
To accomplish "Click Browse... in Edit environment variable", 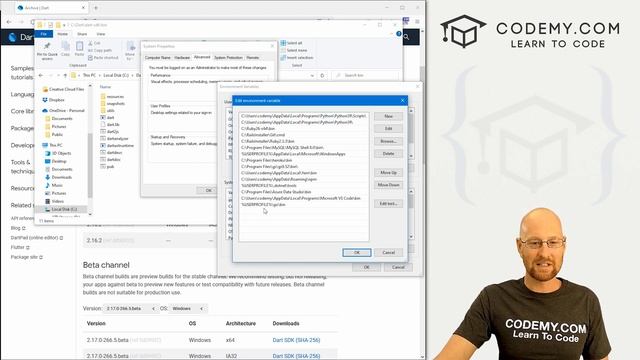I will pos(389,141).
